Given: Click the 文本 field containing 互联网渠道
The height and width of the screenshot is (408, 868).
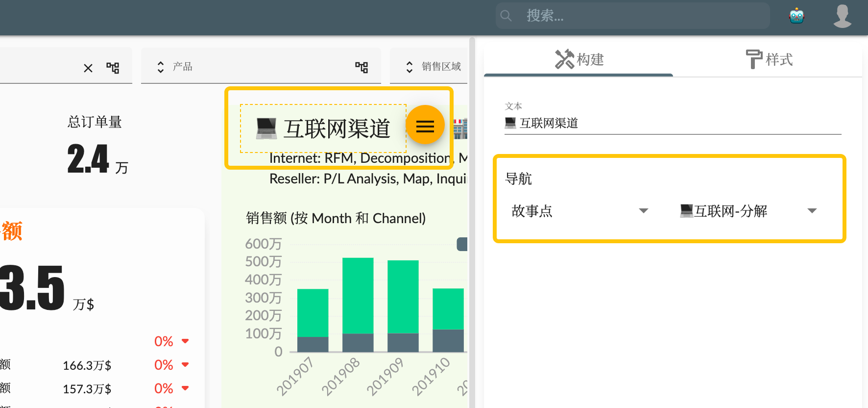Looking at the screenshot, I should (672, 123).
